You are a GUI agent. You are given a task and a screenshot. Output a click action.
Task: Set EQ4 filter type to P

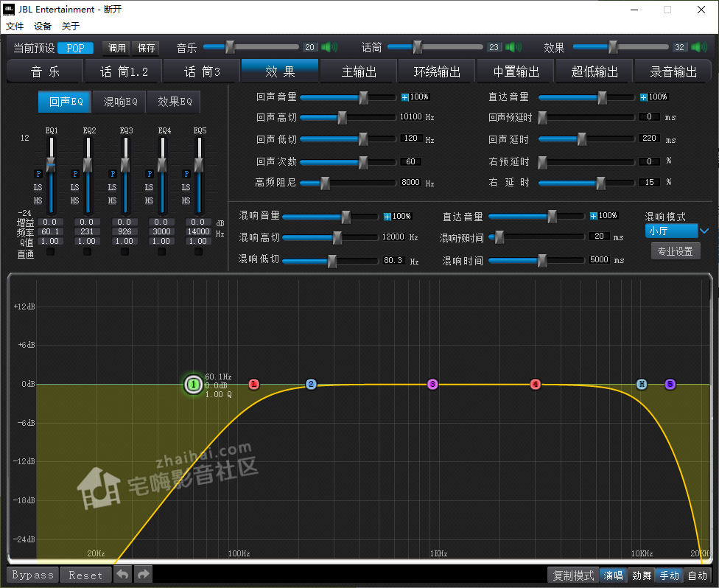[150, 174]
